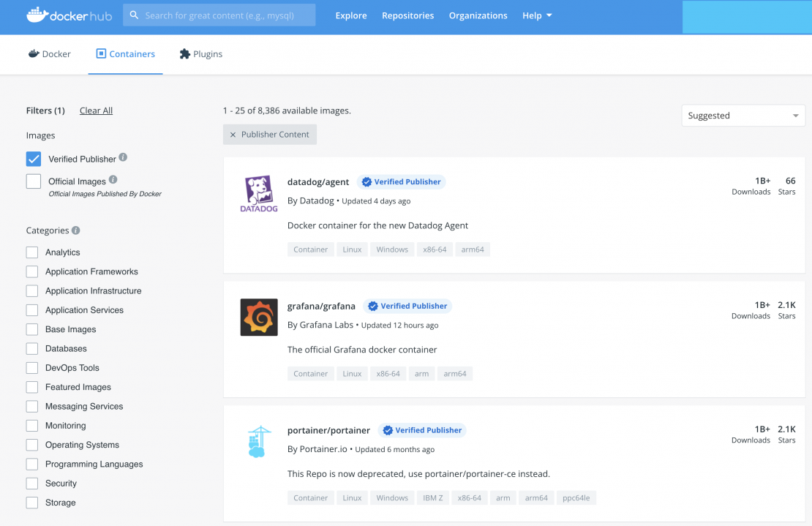Screen dimensions: 812x526
Task: Click the Clear All filters link
Action: tap(96, 110)
